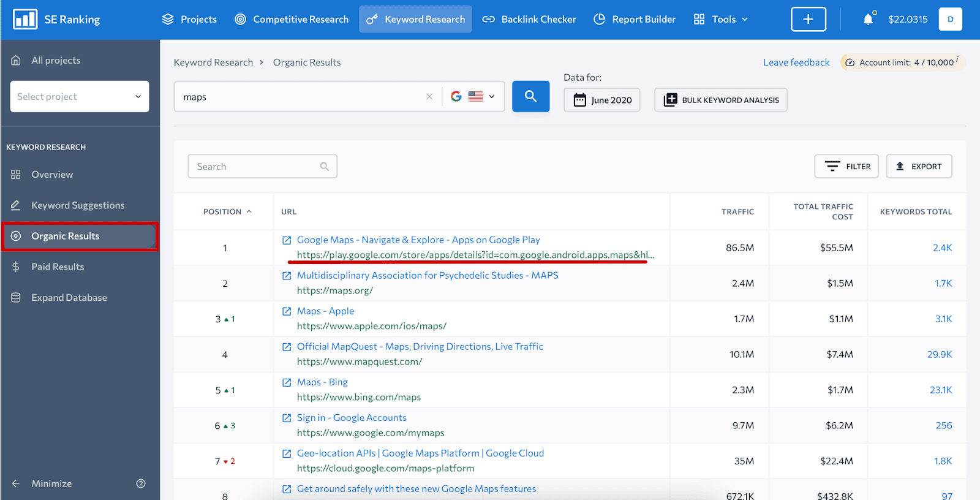This screenshot has width=980, height=500.
Task: Open Google Maps Google Play result title
Action: tap(418, 240)
